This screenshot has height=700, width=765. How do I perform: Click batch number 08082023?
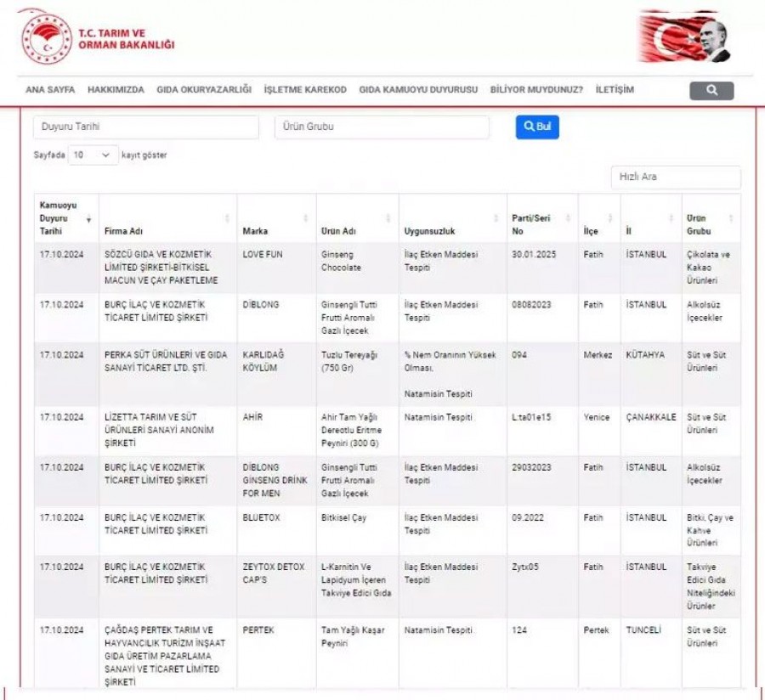coord(531,305)
